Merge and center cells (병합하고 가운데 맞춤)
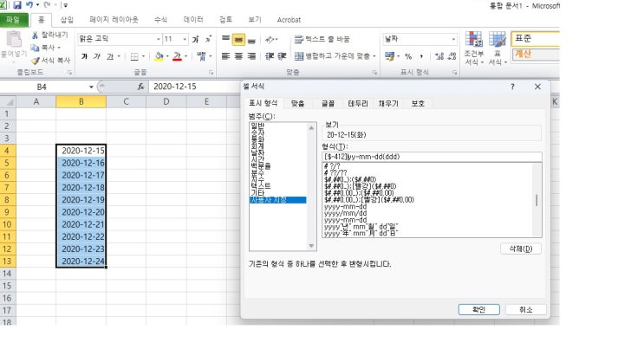Viewport: 644px width, 362px height. pos(332,56)
